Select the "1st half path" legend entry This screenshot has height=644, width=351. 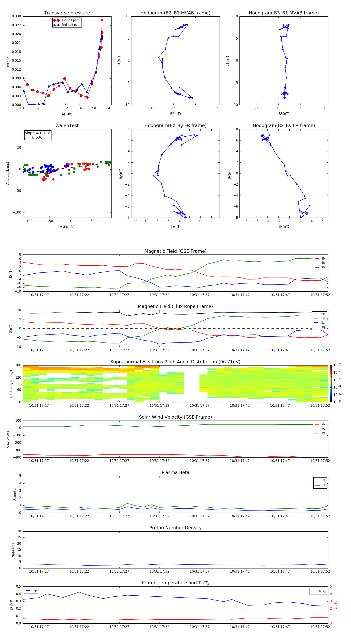click(x=67, y=20)
